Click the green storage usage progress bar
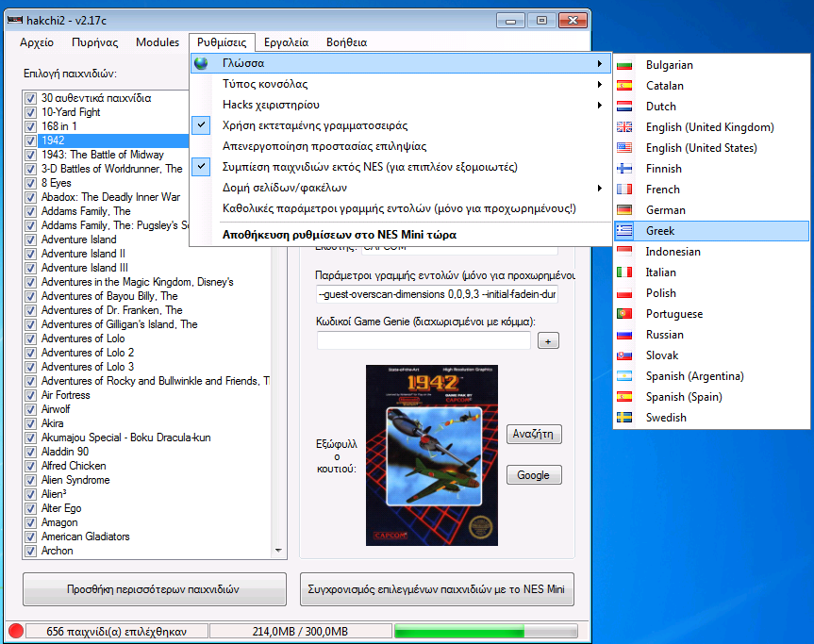 pos(486,631)
